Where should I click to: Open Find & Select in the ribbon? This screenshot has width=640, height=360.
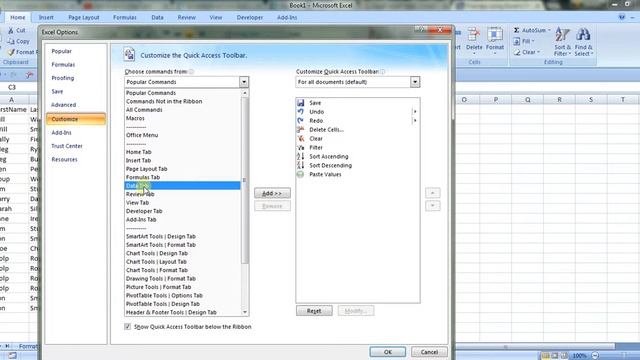click(x=583, y=42)
